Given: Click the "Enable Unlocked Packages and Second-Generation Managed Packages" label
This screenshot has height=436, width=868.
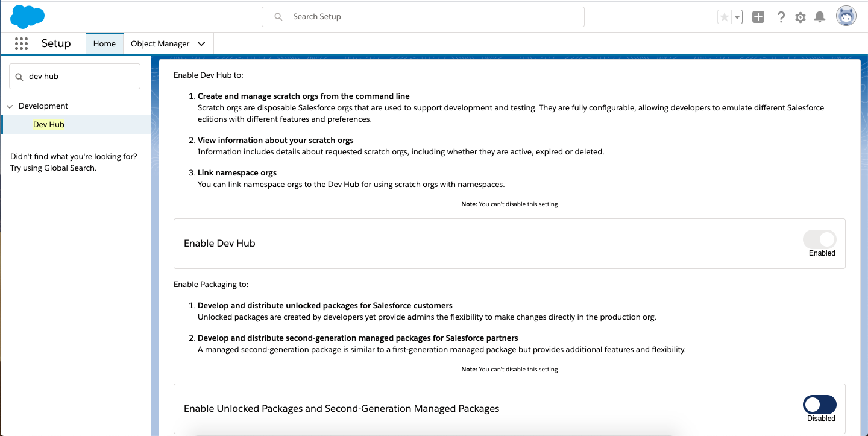Looking at the screenshot, I should [x=342, y=409].
